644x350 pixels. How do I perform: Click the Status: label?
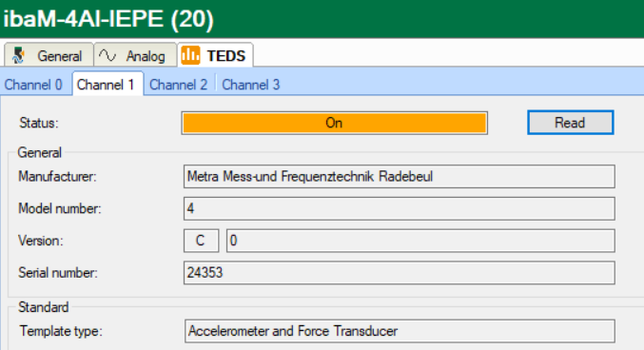(39, 123)
